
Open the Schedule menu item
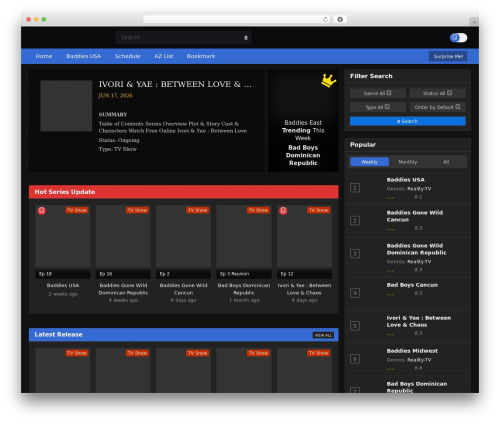pos(128,56)
